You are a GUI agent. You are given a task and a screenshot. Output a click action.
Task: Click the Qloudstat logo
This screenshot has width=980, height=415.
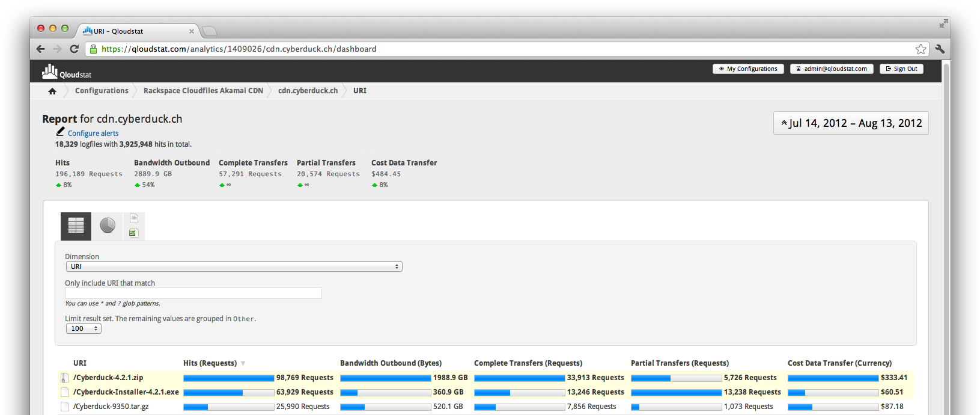click(x=67, y=72)
